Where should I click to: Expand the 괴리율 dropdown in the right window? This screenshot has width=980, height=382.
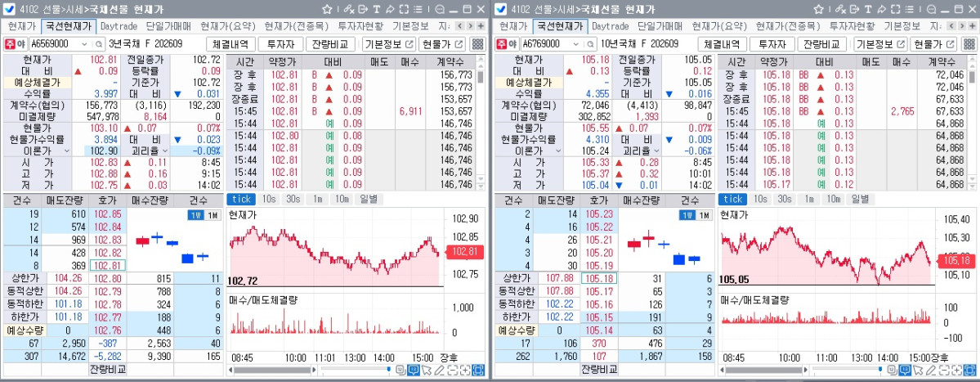(656, 151)
